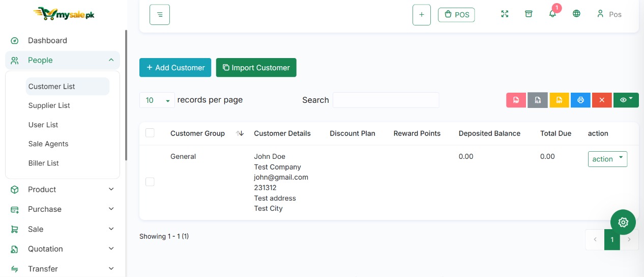
Task: Click the sidebar scrollbar
Action: click(126, 95)
